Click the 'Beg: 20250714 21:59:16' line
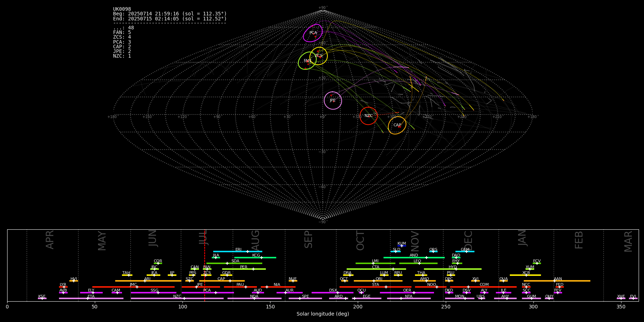This screenshot has width=644, height=322. [x=170, y=14]
